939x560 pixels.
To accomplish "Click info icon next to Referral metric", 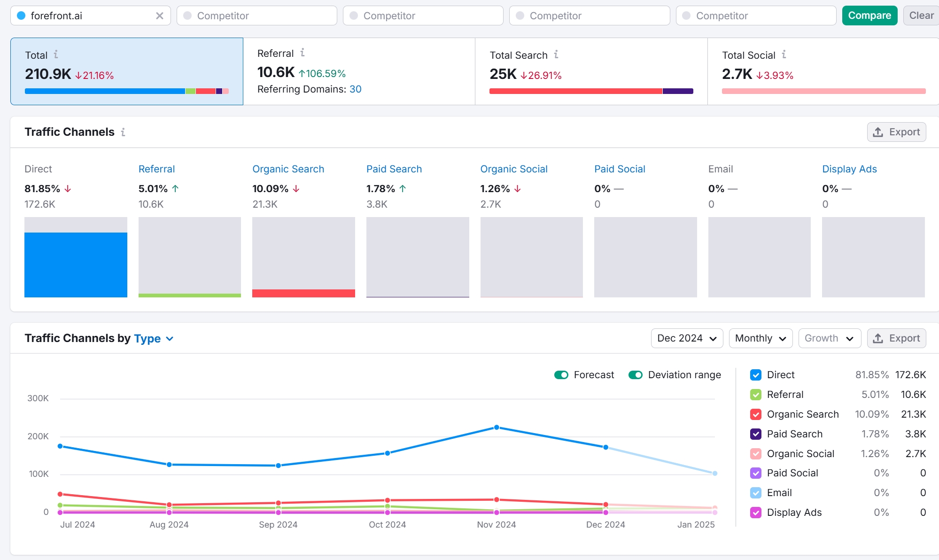I will tap(303, 53).
